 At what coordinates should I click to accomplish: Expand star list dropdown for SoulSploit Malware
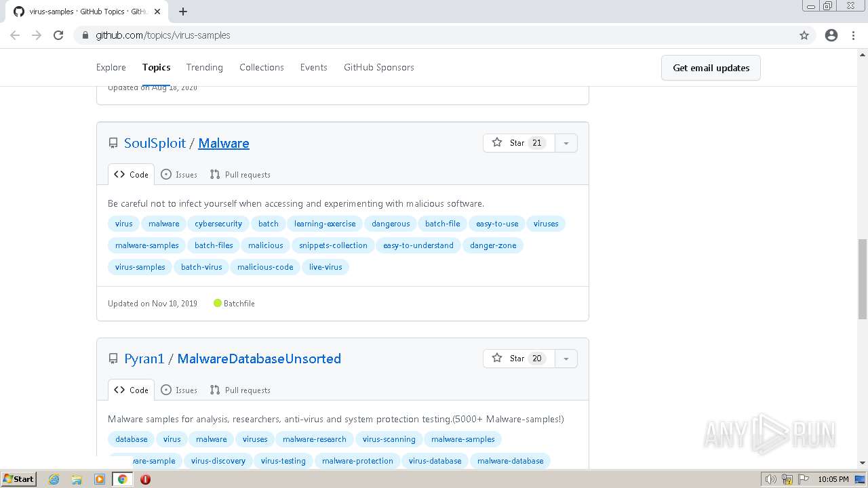click(566, 143)
